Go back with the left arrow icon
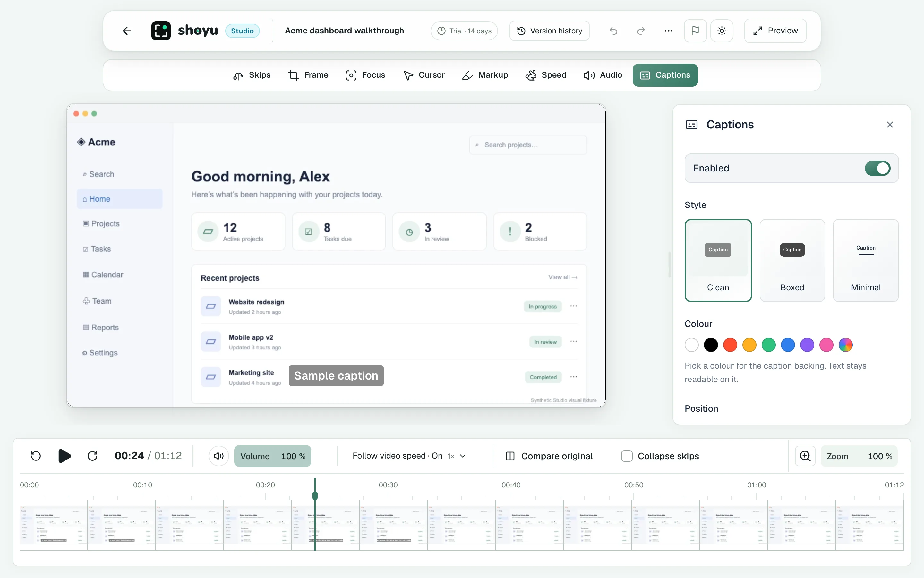924x578 pixels. 127,31
